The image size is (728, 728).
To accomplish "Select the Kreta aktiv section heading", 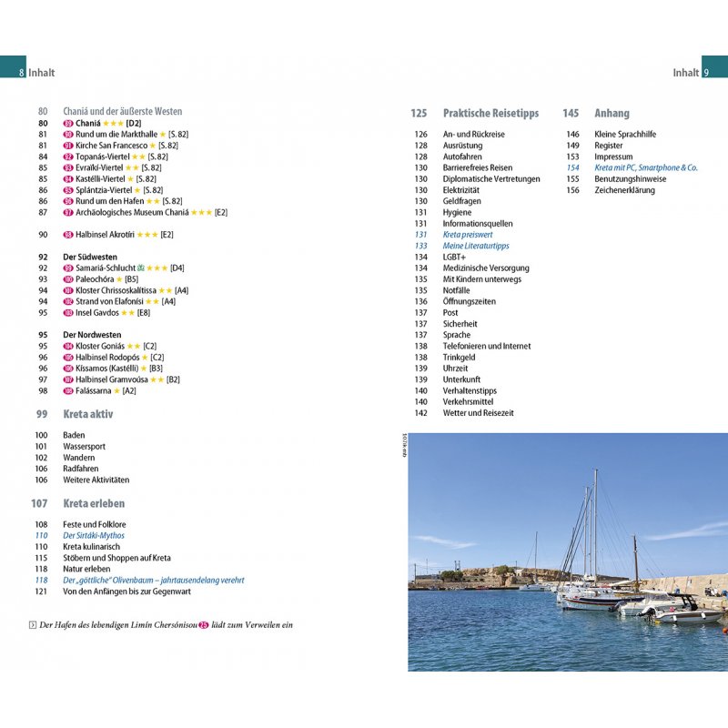I will coord(87,414).
